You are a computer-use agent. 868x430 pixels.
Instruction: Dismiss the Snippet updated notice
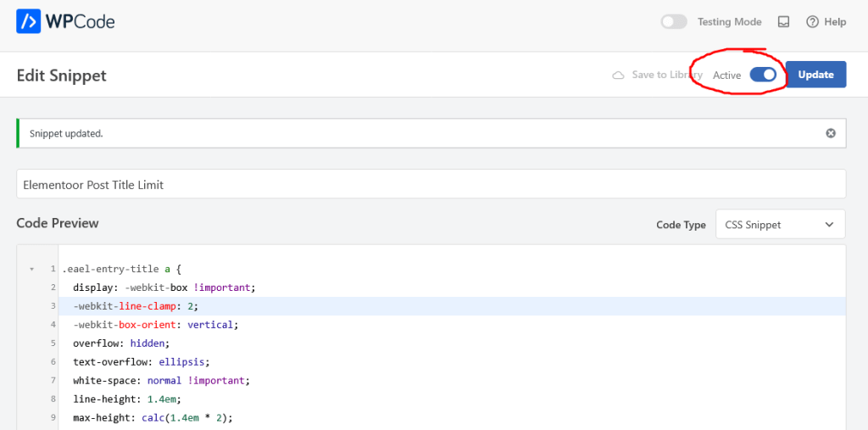point(831,133)
